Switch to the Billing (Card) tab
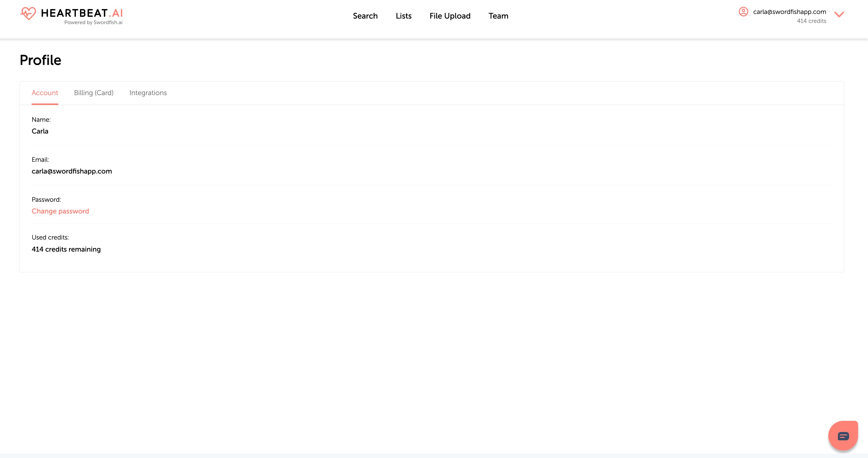Image resolution: width=868 pixels, height=458 pixels. click(x=94, y=93)
